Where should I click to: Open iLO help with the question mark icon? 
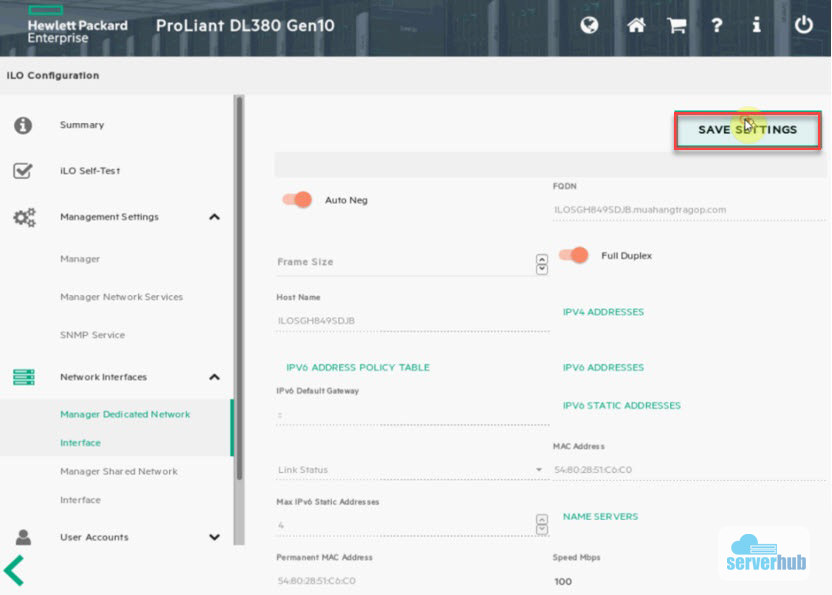(717, 26)
